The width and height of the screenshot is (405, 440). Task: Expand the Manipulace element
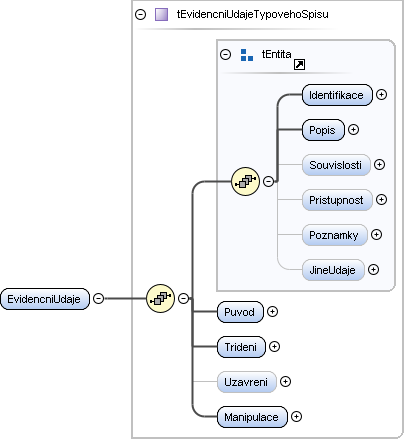[x=296, y=416]
